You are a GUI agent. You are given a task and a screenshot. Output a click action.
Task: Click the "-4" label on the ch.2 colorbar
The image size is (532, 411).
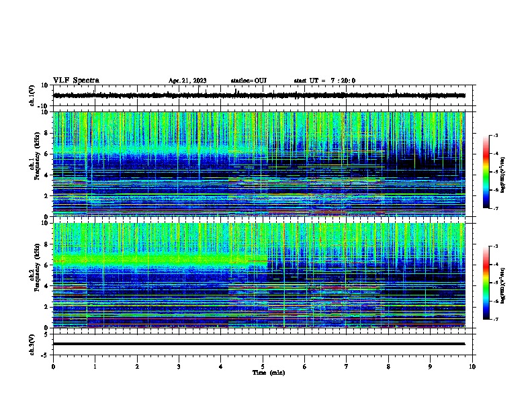point(495,264)
